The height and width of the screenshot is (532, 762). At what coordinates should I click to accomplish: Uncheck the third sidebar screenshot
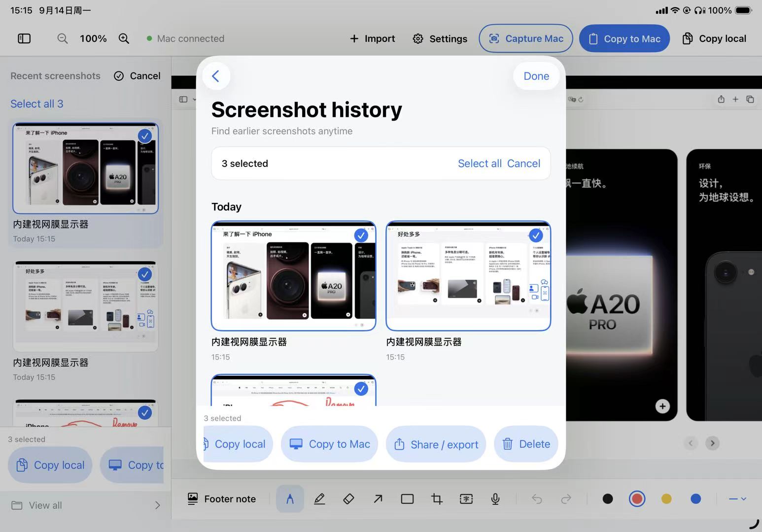144,412
